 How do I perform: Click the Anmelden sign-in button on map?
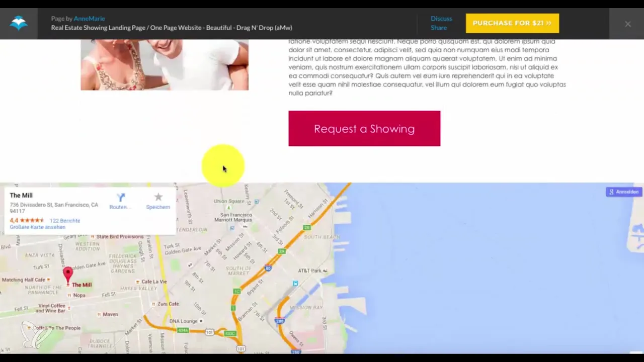(623, 192)
